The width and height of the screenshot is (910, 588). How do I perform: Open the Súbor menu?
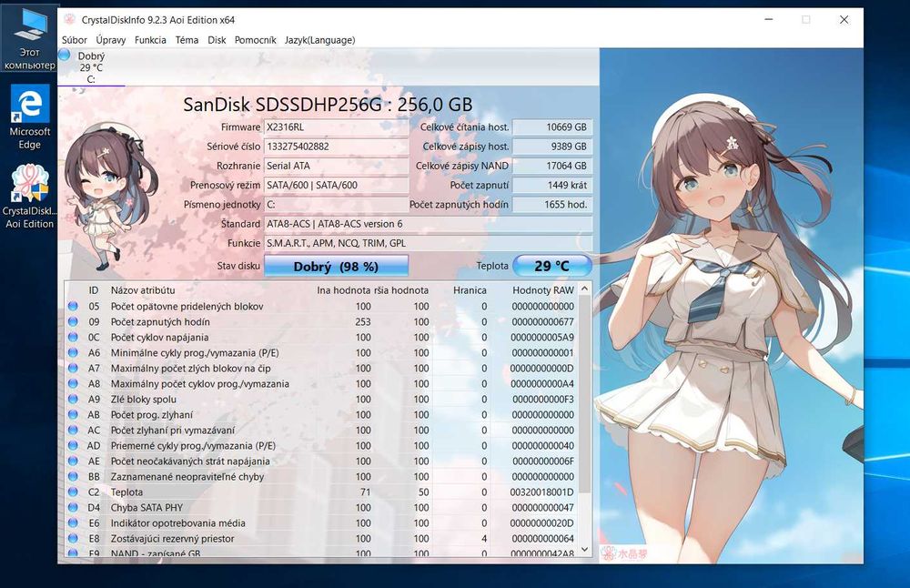coord(75,40)
